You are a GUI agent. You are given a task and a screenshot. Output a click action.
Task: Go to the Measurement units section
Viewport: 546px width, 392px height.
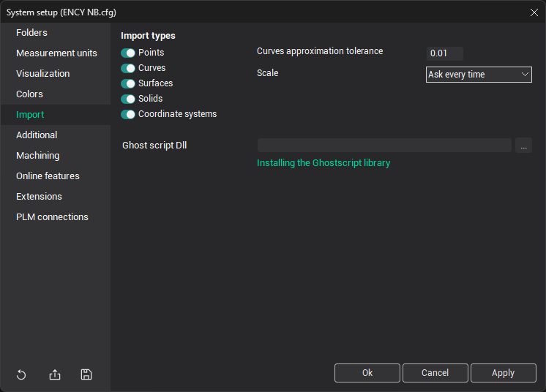click(56, 53)
